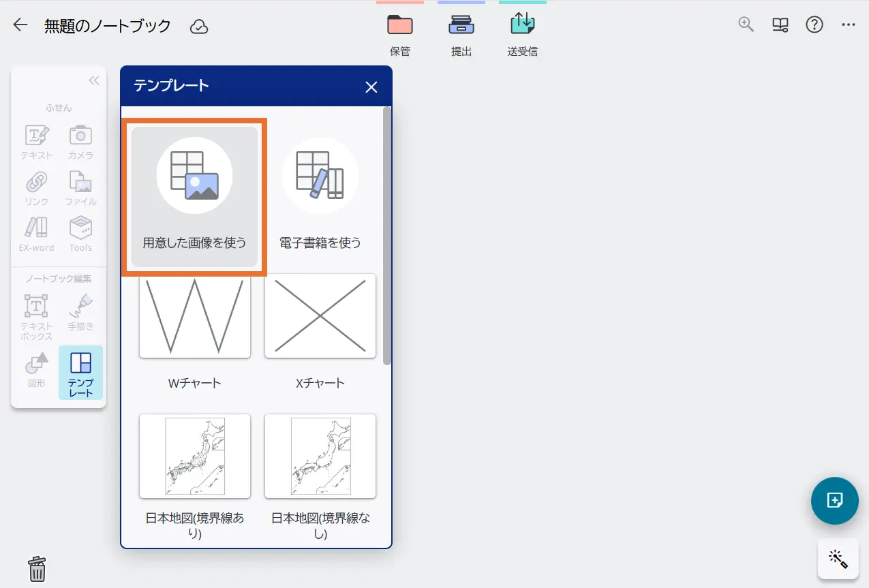This screenshot has width=869, height=588.
Task: Click the Xチャート label text
Action: tap(320, 383)
